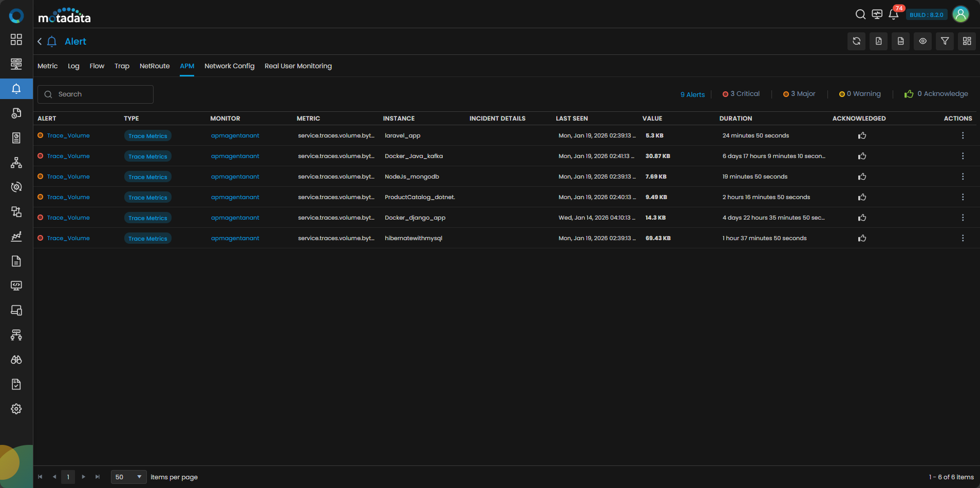Switch to Real User Monitoring tab
The image size is (980, 488).
[298, 66]
